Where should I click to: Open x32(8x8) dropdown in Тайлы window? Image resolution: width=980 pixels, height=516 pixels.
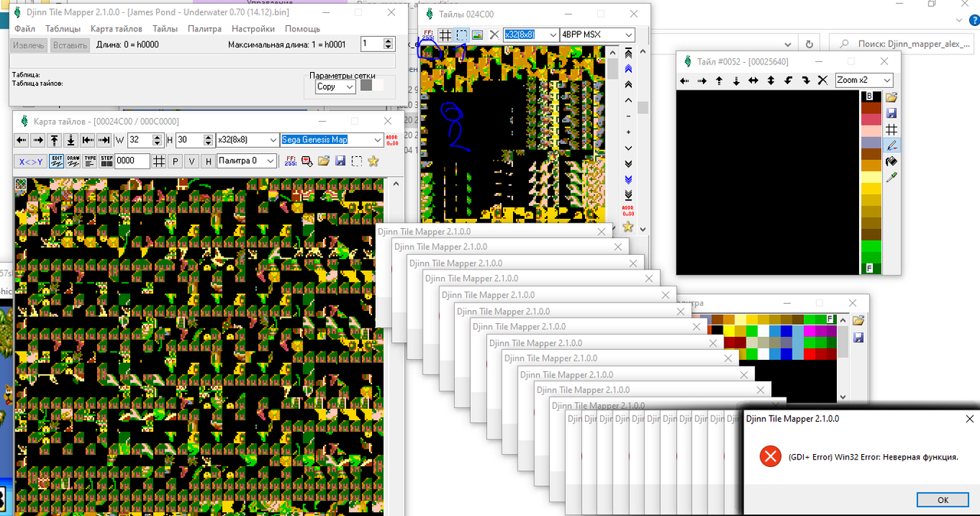531,34
